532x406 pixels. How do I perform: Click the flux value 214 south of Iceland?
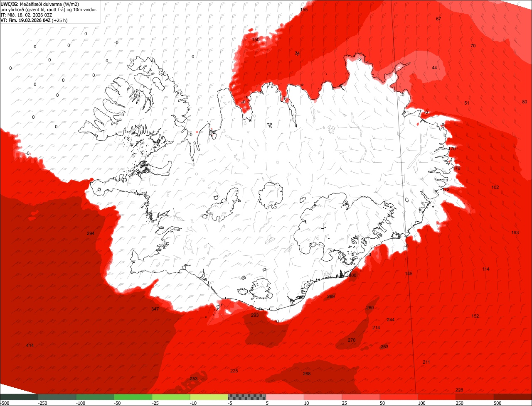[x=376, y=328]
